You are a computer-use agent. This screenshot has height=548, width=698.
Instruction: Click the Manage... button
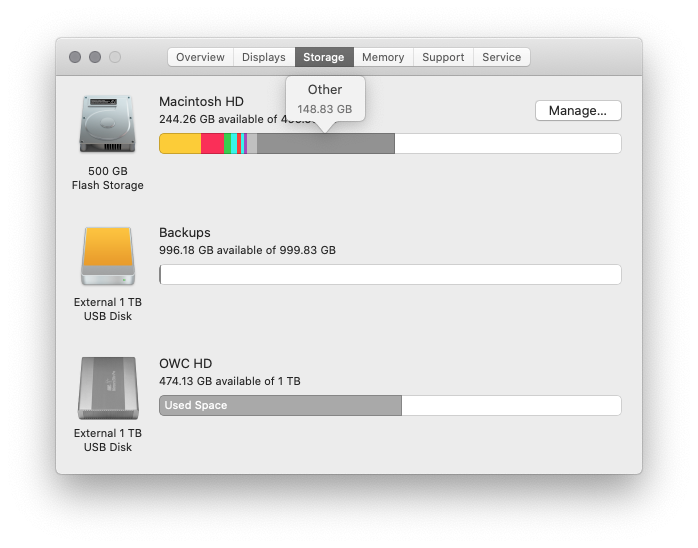(x=578, y=110)
